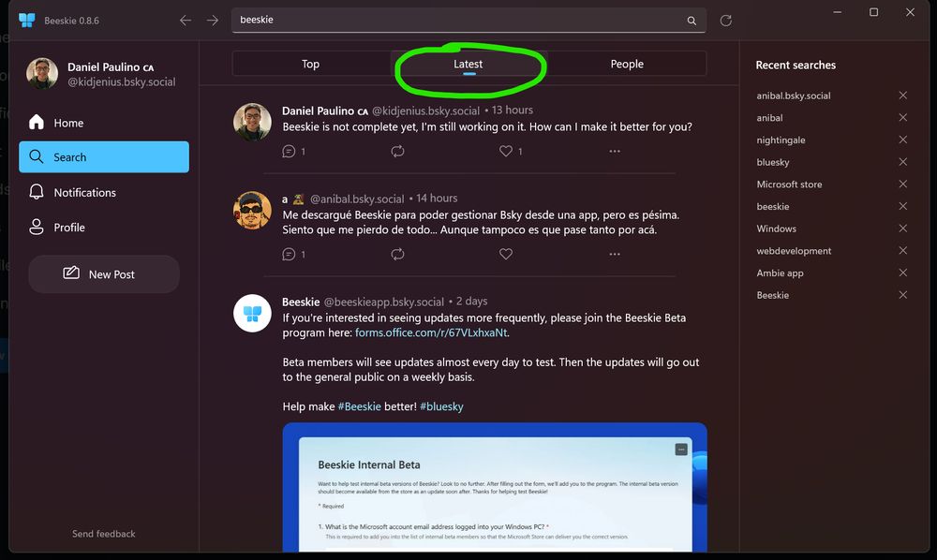Click the search magnifier in the search box
This screenshot has width=937, height=560.
pos(692,21)
